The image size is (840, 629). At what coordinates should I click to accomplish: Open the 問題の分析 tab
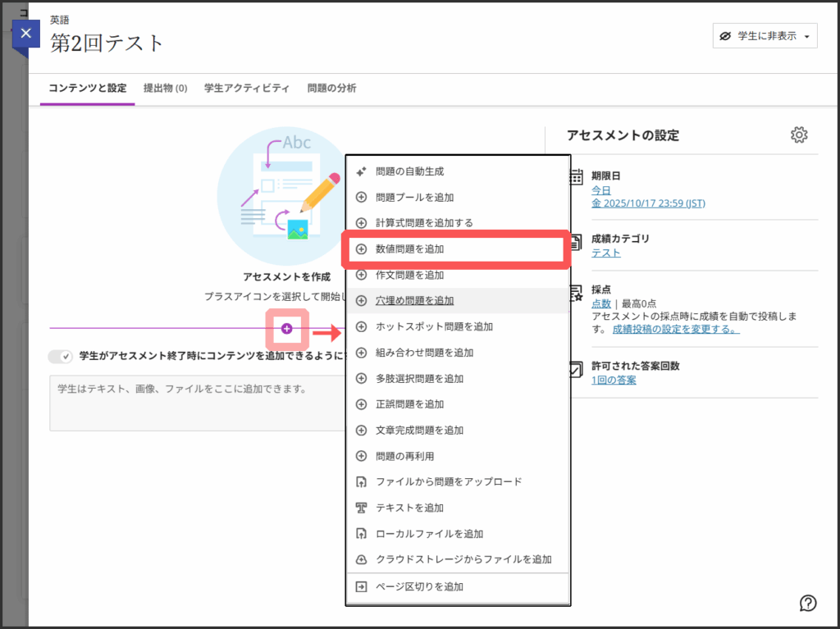[x=331, y=89]
